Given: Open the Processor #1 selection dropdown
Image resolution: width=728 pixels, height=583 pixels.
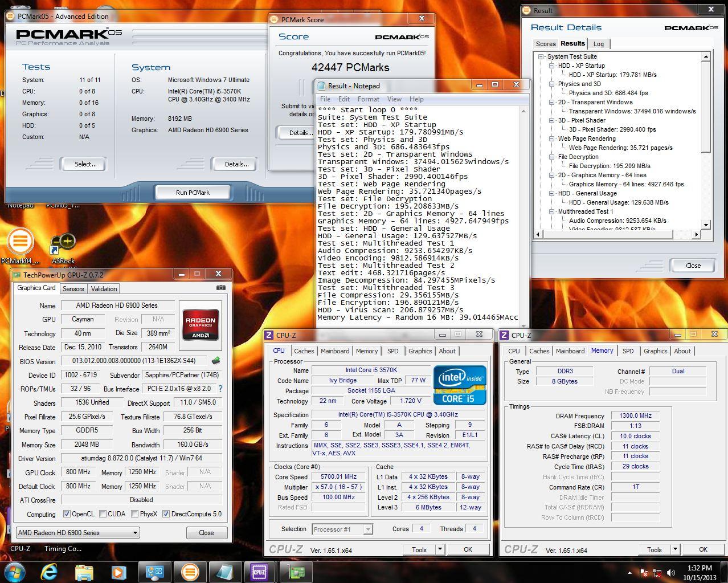Looking at the screenshot, I should [342, 529].
